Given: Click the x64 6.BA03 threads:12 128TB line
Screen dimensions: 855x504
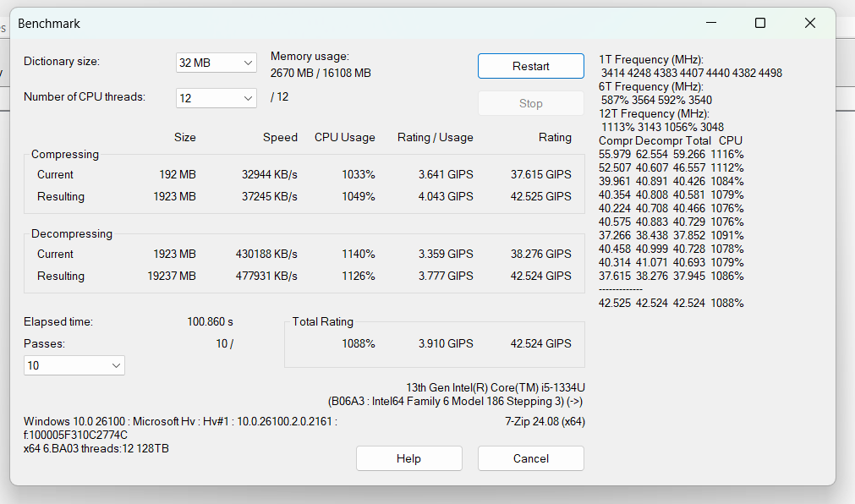Looking at the screenshot, I should pyautogui.click(x=96, y=449).
